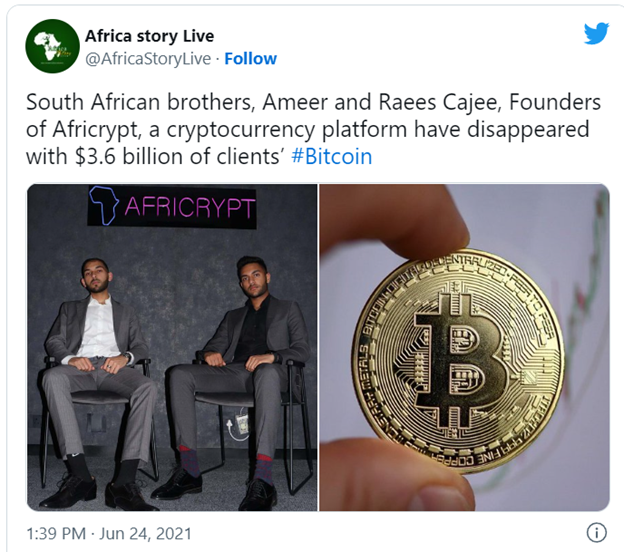Click the Twitter info circle icon
Image resolution: width=624 pixels, height=552 pixels.
[x=597, y=532]
